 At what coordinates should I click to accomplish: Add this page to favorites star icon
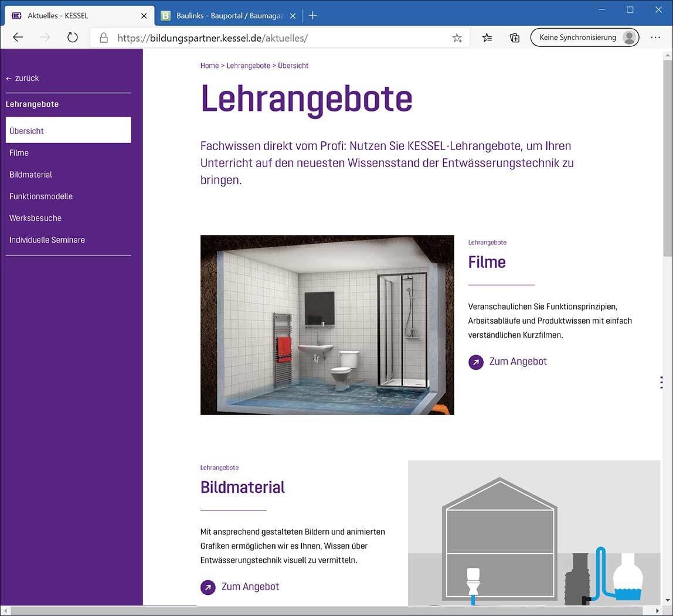pos(457,38)
